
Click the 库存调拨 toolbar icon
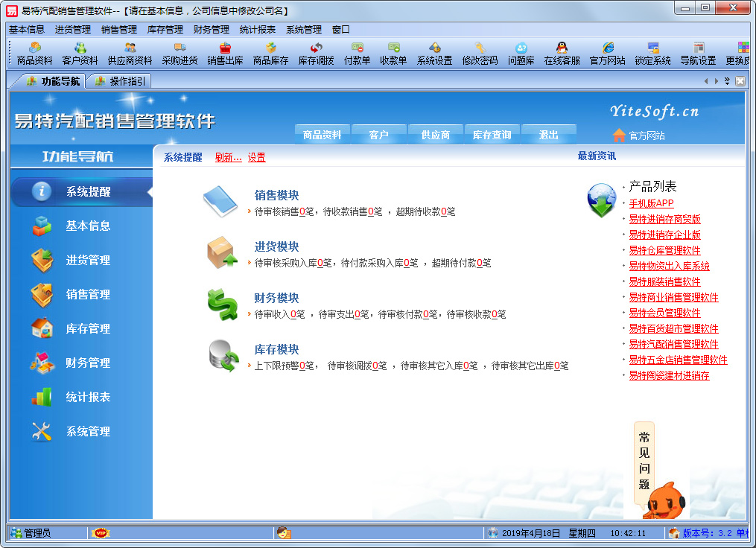pyautogui.click(x=317, y=54)
